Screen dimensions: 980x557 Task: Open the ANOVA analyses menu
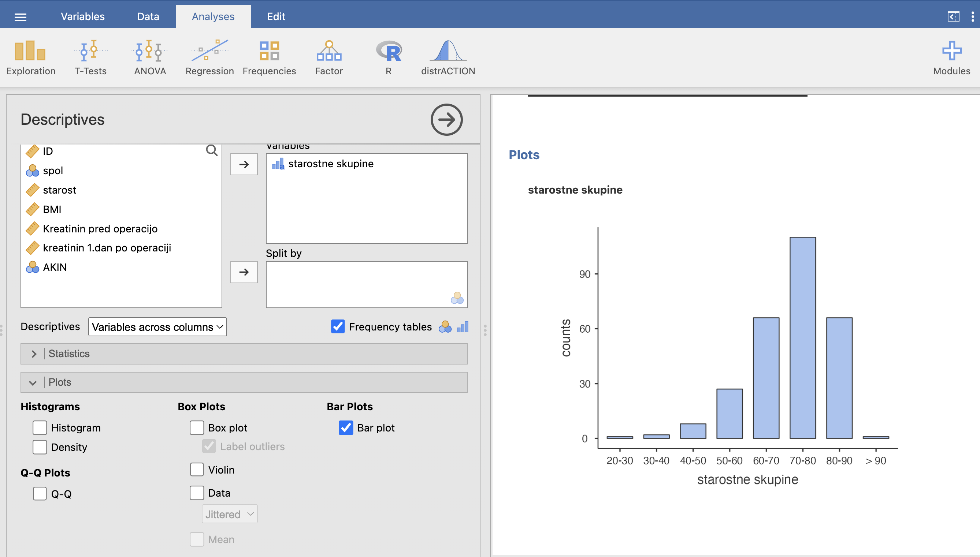(x=150, y=57)
